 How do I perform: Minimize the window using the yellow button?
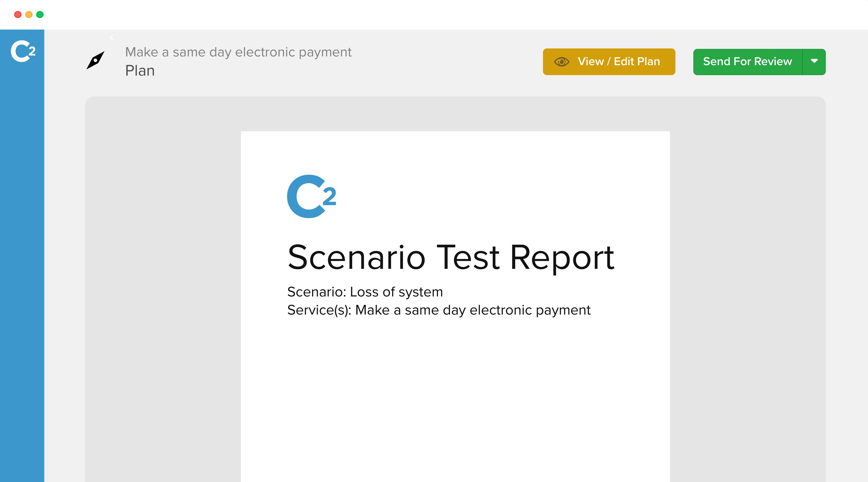29,14
